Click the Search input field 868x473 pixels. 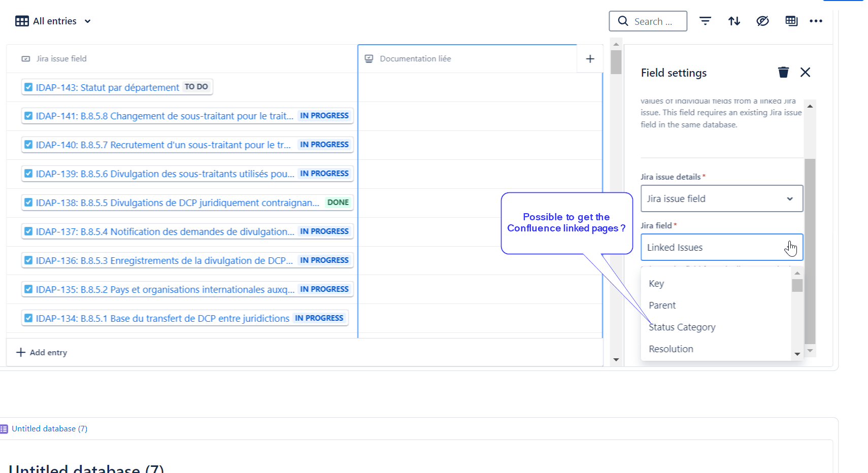(648, 21)
